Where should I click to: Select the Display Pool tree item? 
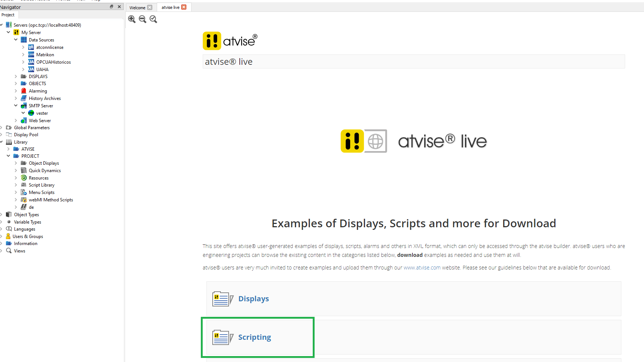pos(26,135)
